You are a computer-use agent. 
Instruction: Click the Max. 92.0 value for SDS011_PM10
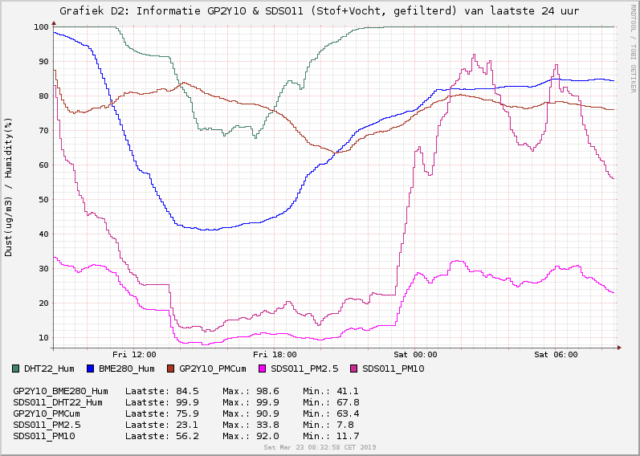[x=249, y=436]
